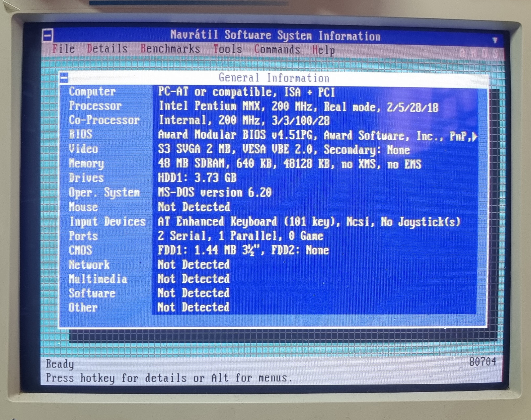Click the main window system menu box
Screen dimensions: 531x420
coord(48,35)
